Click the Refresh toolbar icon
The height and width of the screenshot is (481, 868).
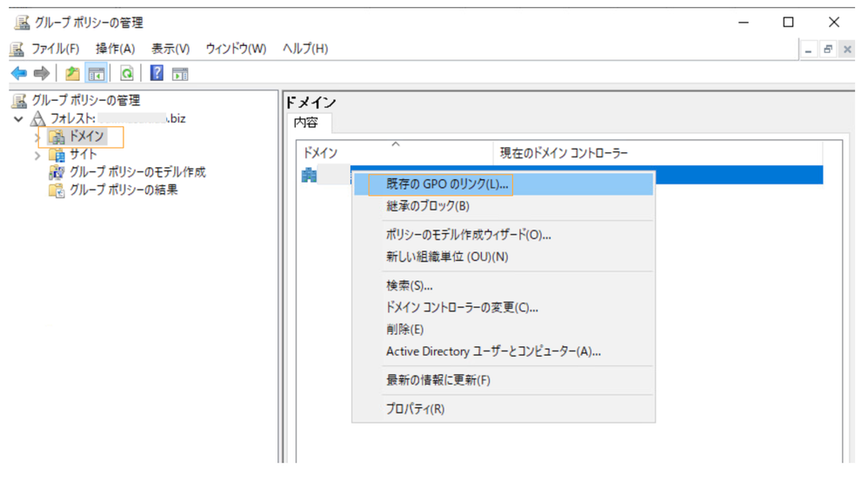pos(127,73)
